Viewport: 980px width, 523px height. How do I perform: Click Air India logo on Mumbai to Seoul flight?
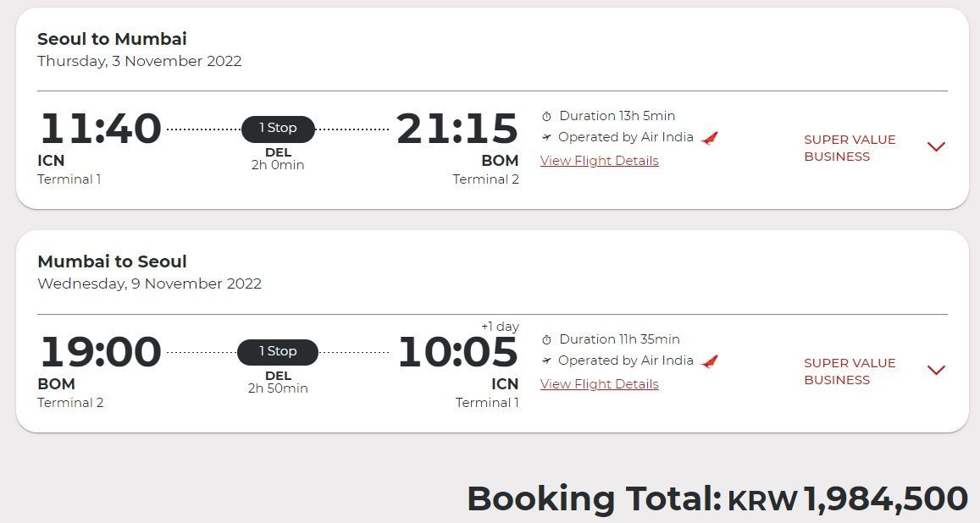click(709, 361)
